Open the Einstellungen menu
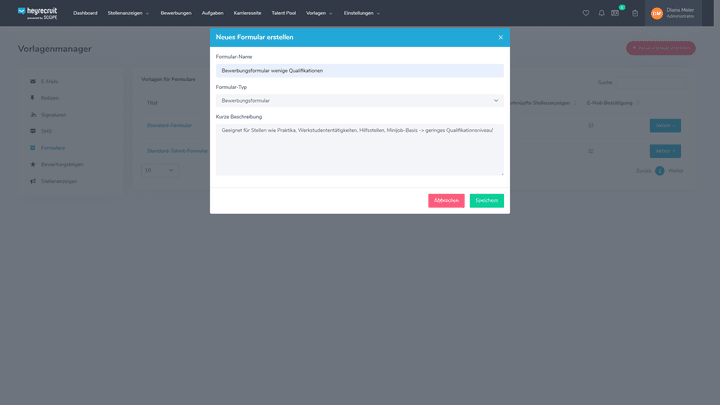Image resolution: width=720 pixels, height=405 pixels. coord(361,13)
